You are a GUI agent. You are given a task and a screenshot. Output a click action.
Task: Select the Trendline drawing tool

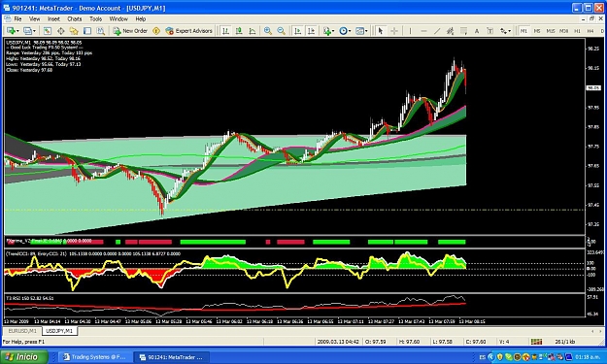[437, 31]
